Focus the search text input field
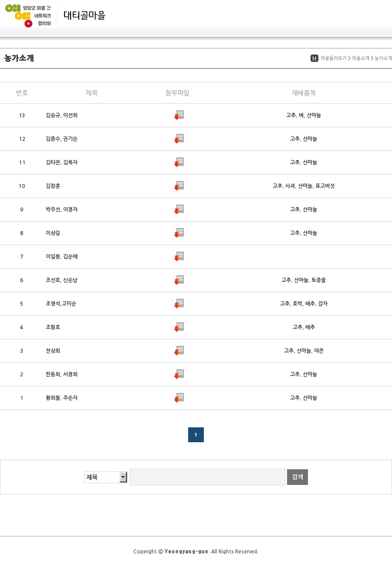This screenshot has width=392, height=580. pyautogui.click(x=207, y=477)
